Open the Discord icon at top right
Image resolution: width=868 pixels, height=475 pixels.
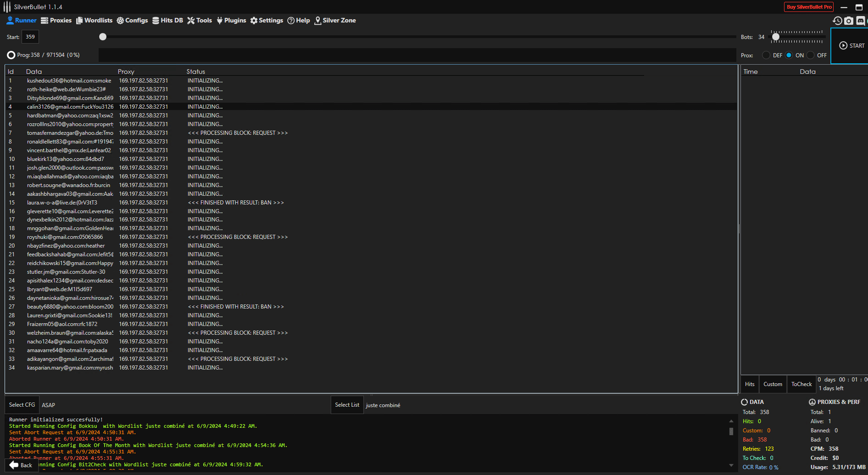[861, 21]
